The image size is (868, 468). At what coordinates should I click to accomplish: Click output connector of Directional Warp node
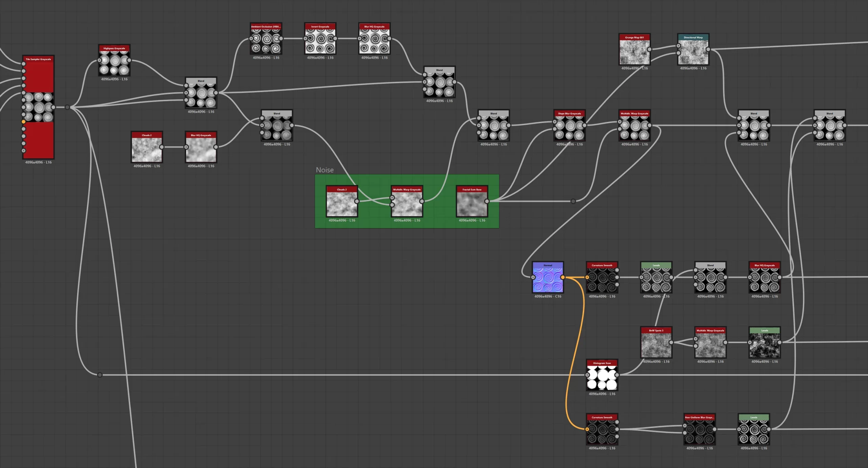[x=708, y=49]
